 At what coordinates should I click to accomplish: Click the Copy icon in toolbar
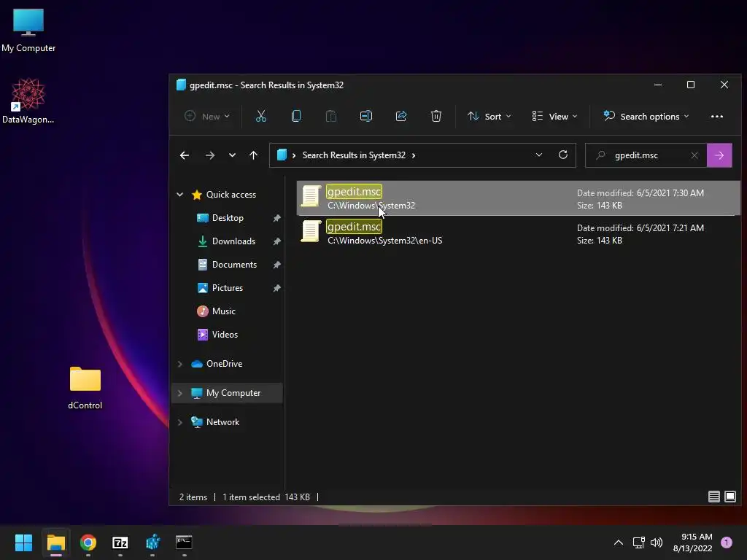click(296, 116)
